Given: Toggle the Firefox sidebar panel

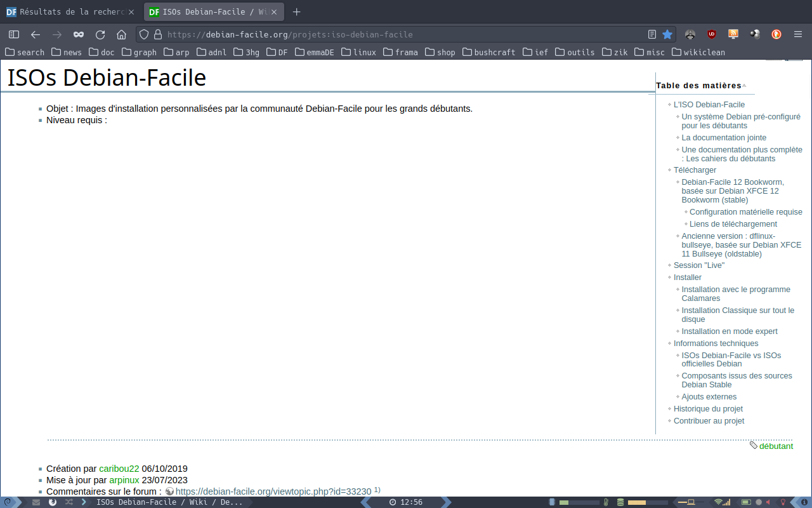Looking at the screenshot, I should point(14,34).
